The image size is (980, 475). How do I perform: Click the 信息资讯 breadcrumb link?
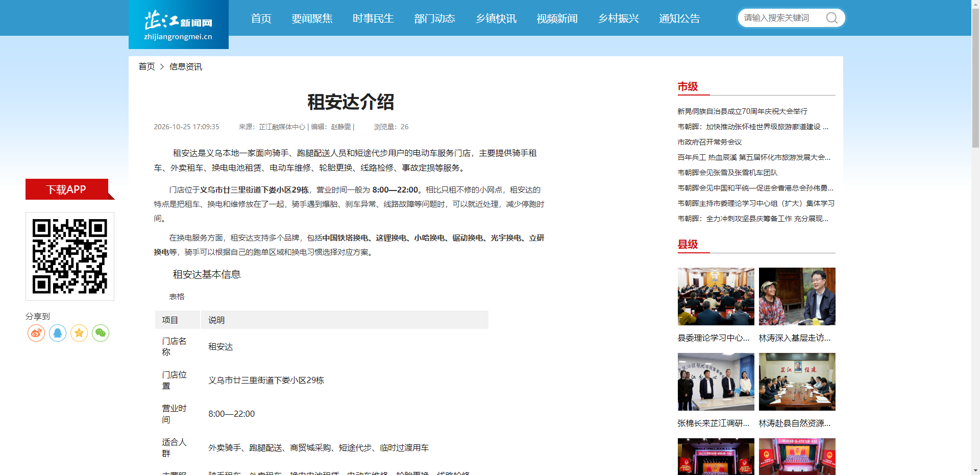point(186,67)
